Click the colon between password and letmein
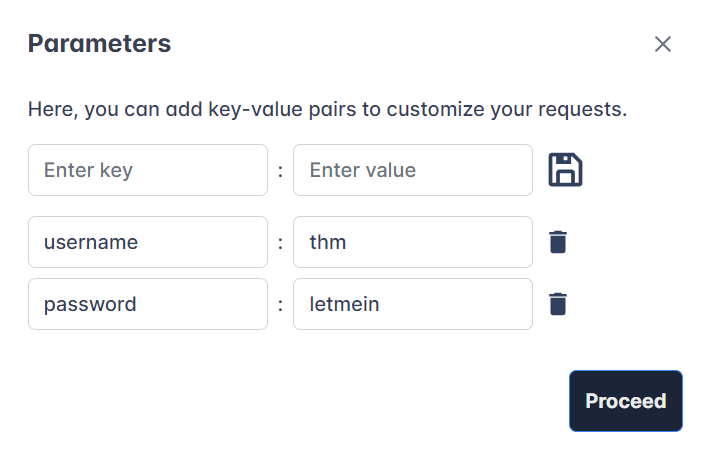The image size is (703, 451). click(x=281, y=304)
